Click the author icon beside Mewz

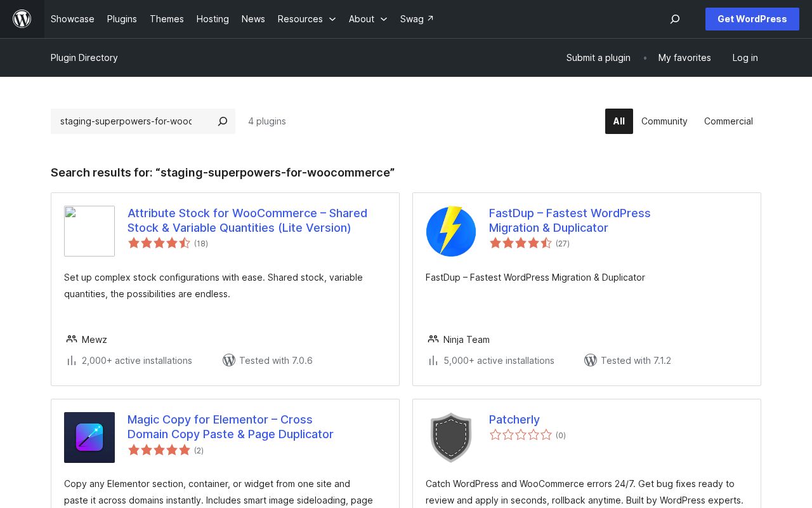(72, 339)
